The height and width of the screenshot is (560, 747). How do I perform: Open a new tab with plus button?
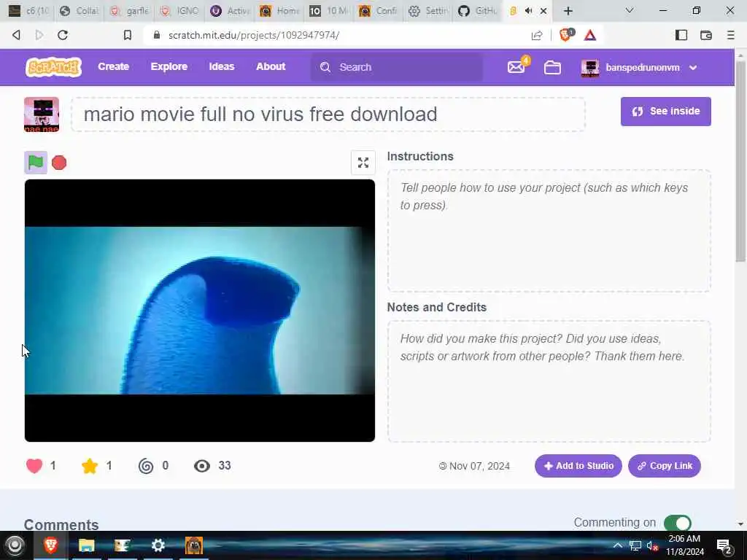(x=568, y=10)
